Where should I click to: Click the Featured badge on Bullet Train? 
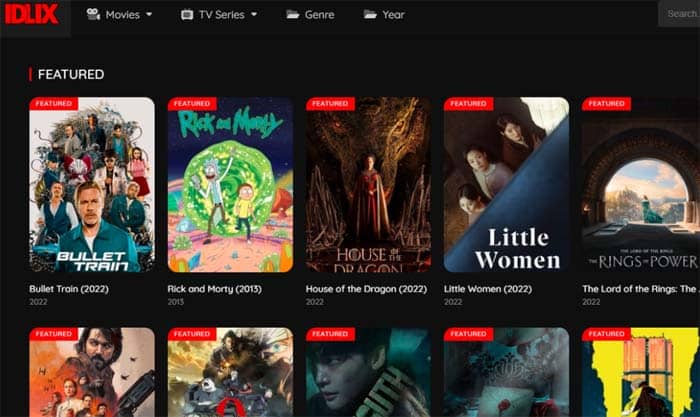54,103
